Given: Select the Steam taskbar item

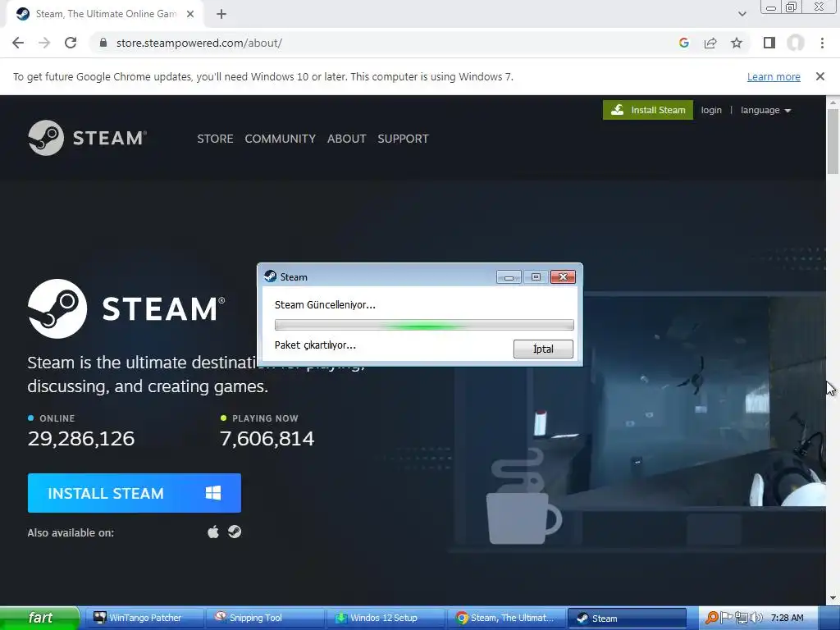Looking at the screenshot, I should tap(627, 618).
